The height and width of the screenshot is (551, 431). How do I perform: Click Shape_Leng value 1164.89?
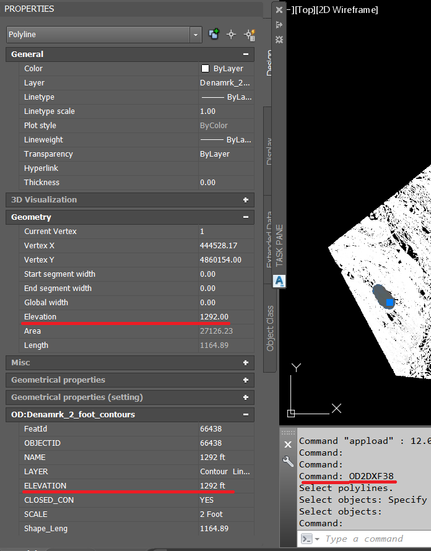pos(226,529)
